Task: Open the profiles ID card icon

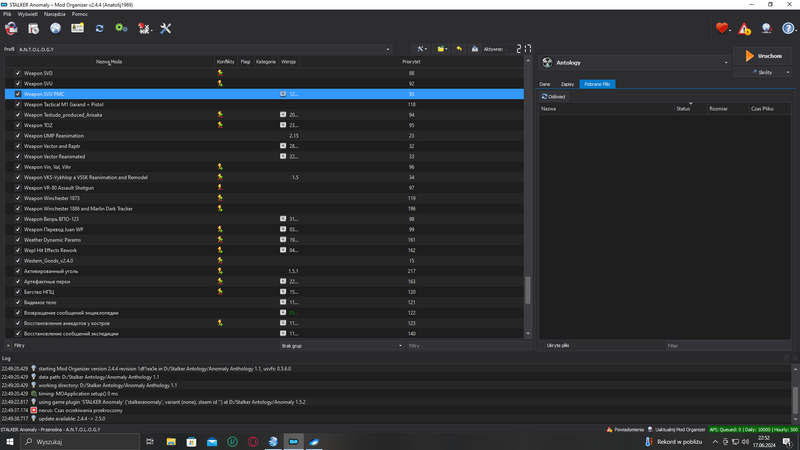Action: (x=77, y=28)
